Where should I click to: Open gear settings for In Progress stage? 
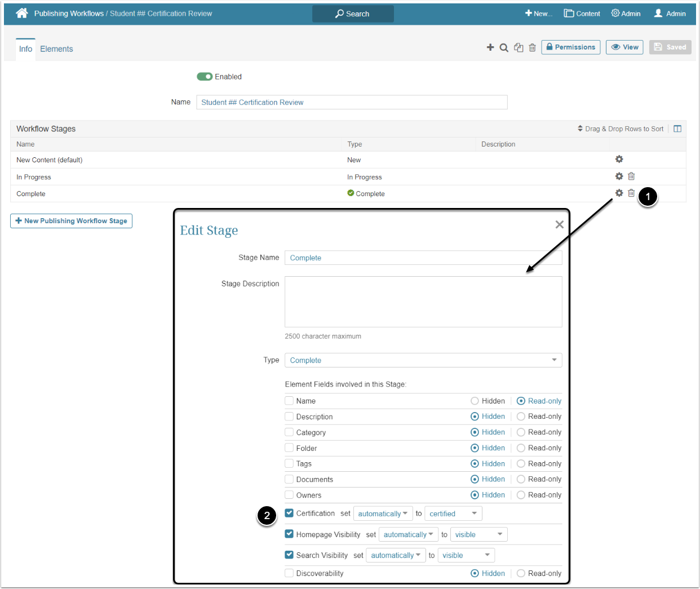(619, 176)
